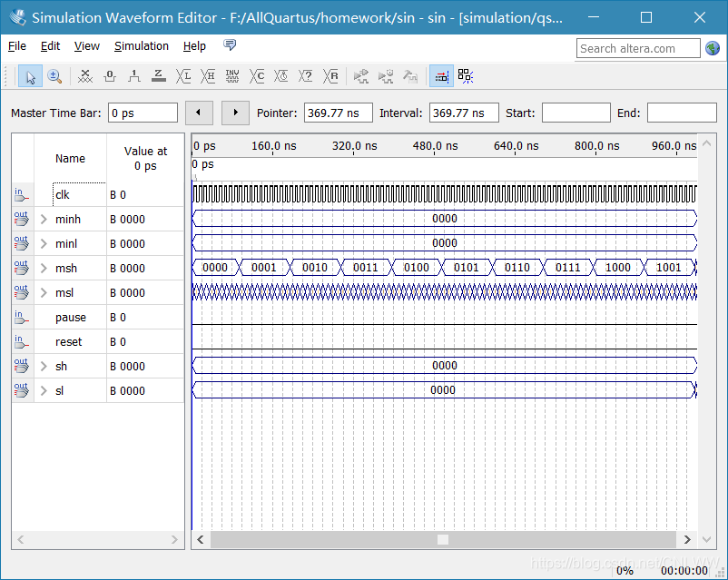Click the Interval value field

464,113
